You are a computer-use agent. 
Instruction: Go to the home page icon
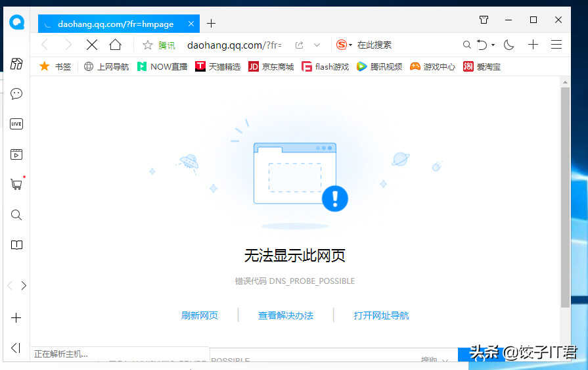115,45
